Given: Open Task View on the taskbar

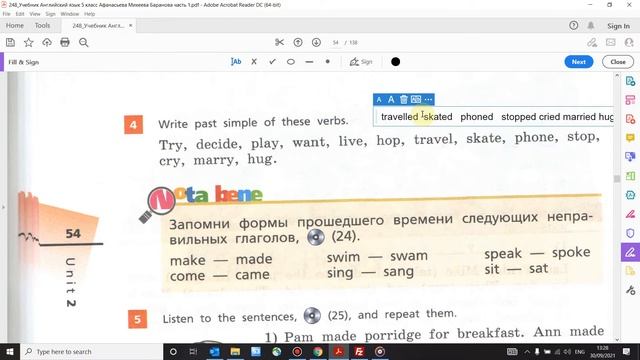Looking at the screenshot, I should [193, 351].
